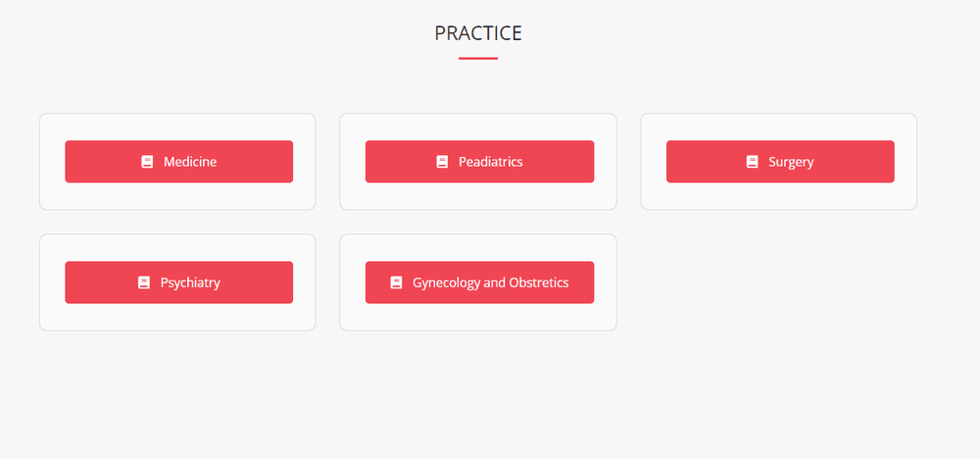Click the book icon beside Surgery
This screenshot has width=980, height=459.
tap(752, 162)
